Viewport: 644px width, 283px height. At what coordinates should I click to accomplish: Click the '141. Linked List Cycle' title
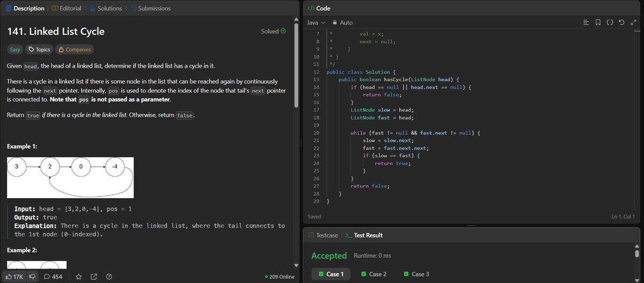[56, 31]
